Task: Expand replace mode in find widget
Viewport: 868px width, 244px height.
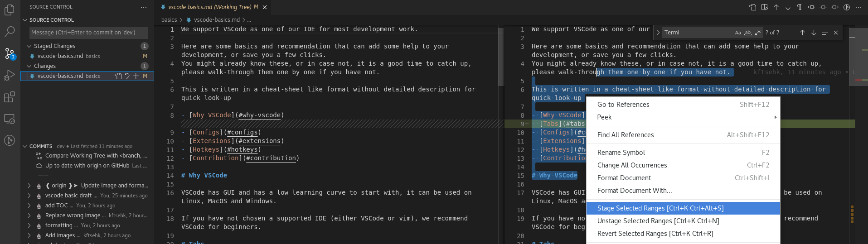Action: (x=658, y=33)
